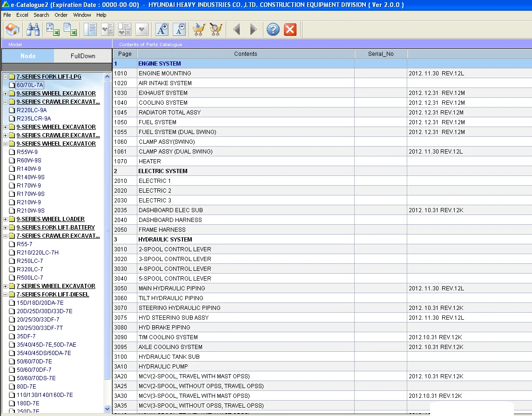Image resolution: width=532 pixels, height=416 pixels.
Task: Switch to the FullDown tab
Action: tap(83, 56)
